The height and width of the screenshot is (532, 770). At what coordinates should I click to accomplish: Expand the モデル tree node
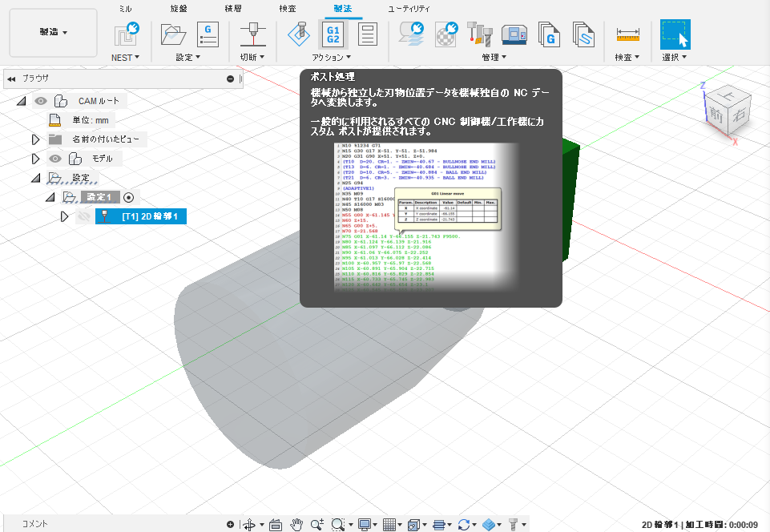35,159
